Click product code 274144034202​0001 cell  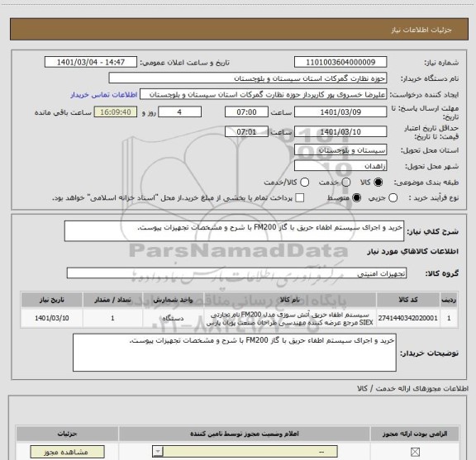pos(408,318)
